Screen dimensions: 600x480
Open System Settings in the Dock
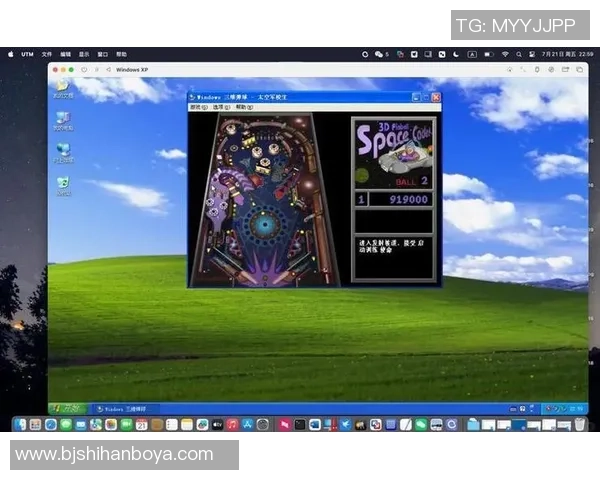[262, 424]
